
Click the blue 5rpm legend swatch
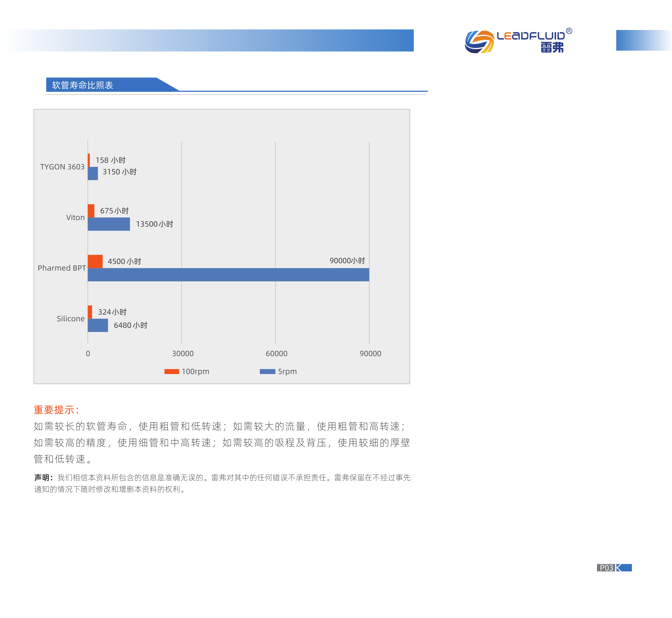pyautogui.click(x=267, y=372)
